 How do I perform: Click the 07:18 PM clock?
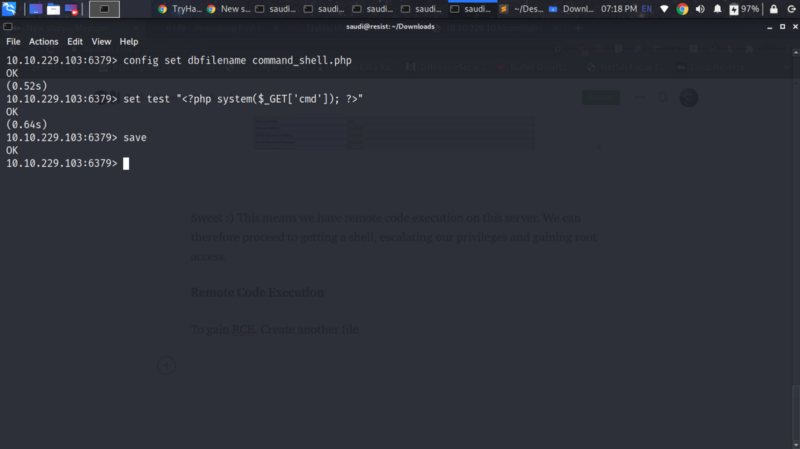click(618, 9)
